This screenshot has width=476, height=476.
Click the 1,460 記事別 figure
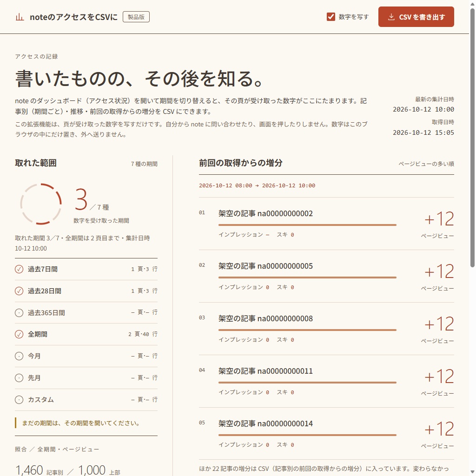pyautogui.click(x=39, y=470)
